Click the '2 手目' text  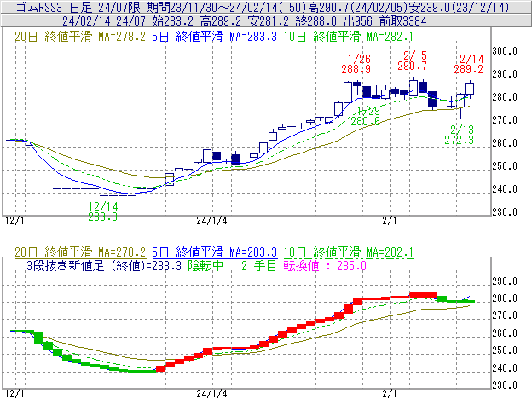[x=259, y=265]
